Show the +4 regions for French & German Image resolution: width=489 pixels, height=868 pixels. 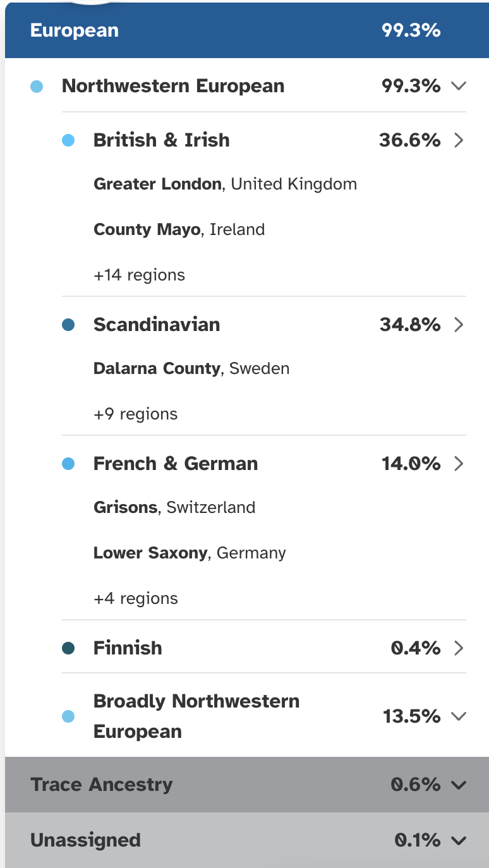135,599
